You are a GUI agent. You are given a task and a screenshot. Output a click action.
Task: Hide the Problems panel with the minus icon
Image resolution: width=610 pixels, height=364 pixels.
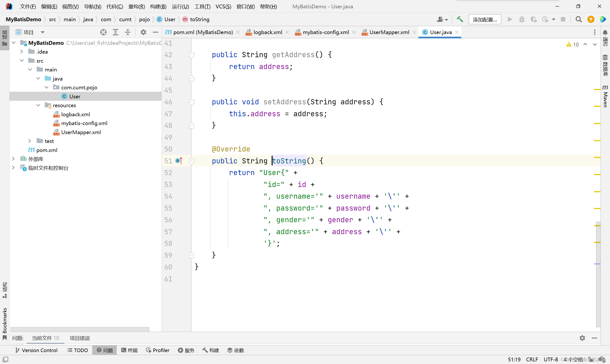(595, 338)
